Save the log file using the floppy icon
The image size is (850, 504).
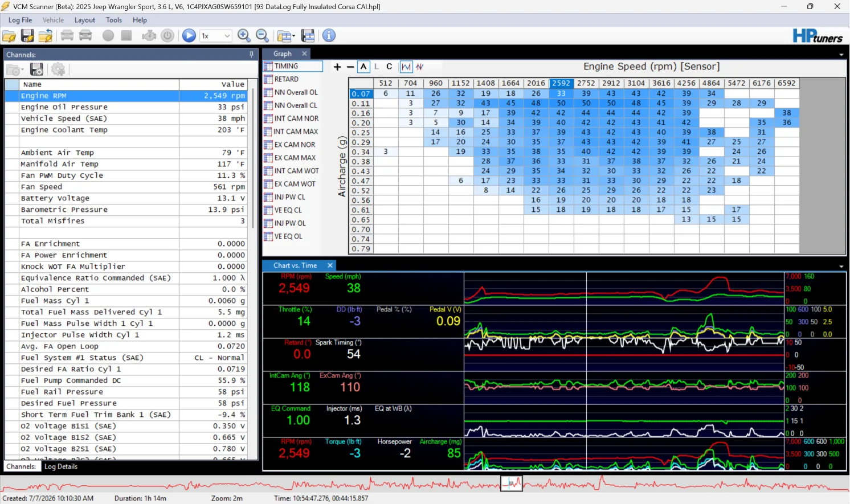coord(27,35)
